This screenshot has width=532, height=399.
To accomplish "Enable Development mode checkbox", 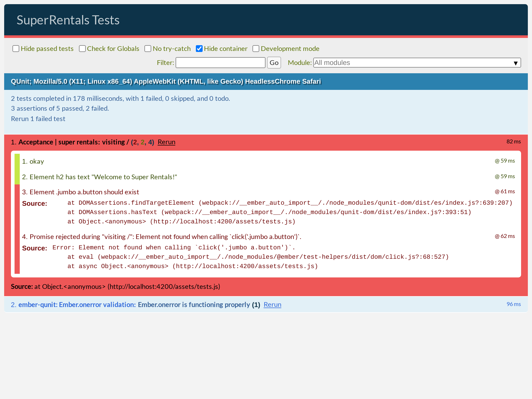I will (x=256, y=49).
